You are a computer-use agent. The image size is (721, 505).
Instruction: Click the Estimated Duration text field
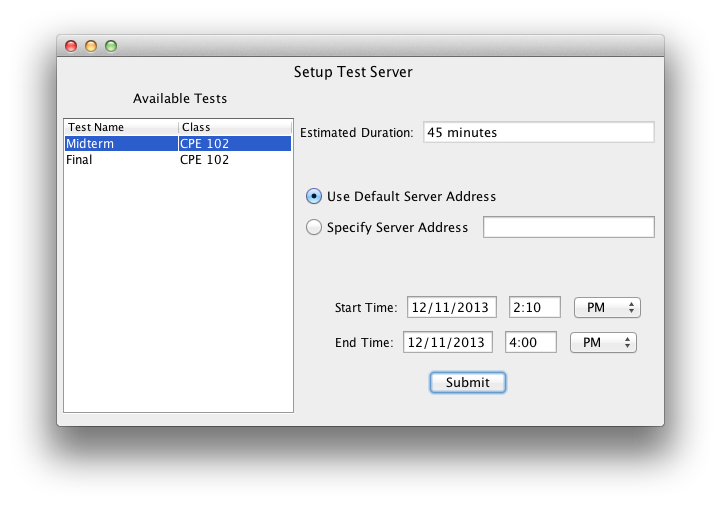coord(537,132)
